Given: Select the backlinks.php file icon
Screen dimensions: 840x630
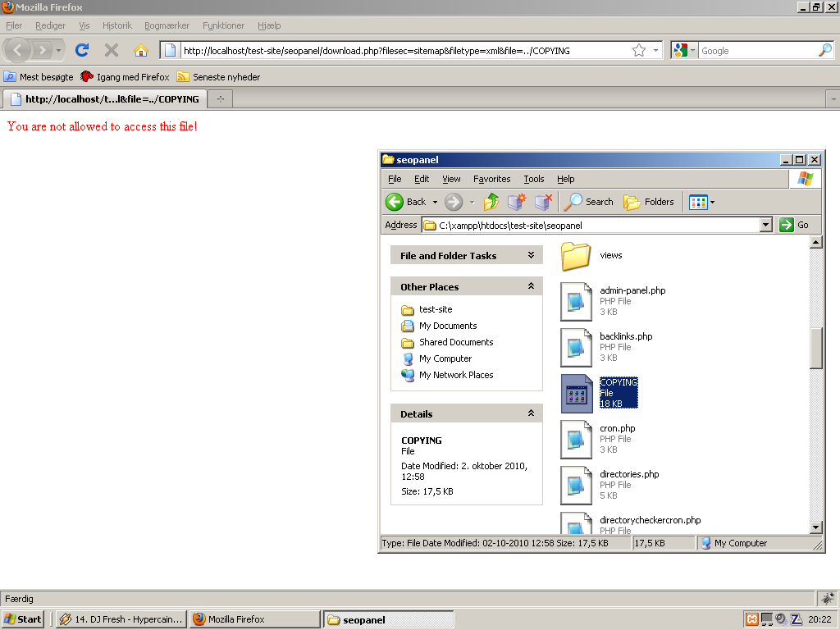Looking at the screenshot, I should (x=576, y=348).
